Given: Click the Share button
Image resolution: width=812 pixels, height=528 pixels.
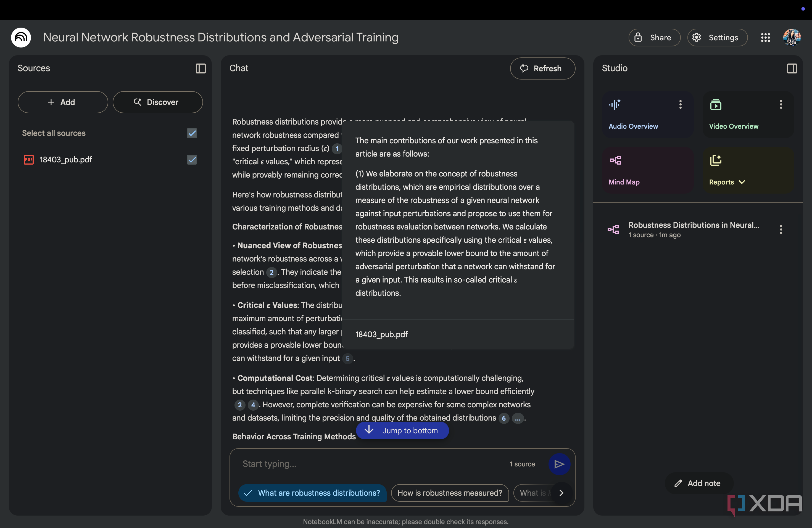Looking at the screenshot, I should point(654,38).
